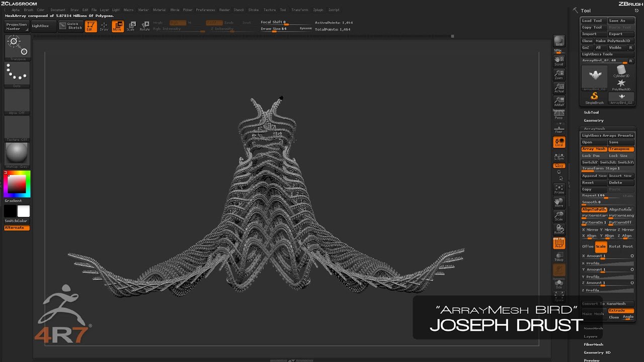Open the Brush menu
Image resolution: width=644 pixels, height=362 pixels.
[28, 10]
